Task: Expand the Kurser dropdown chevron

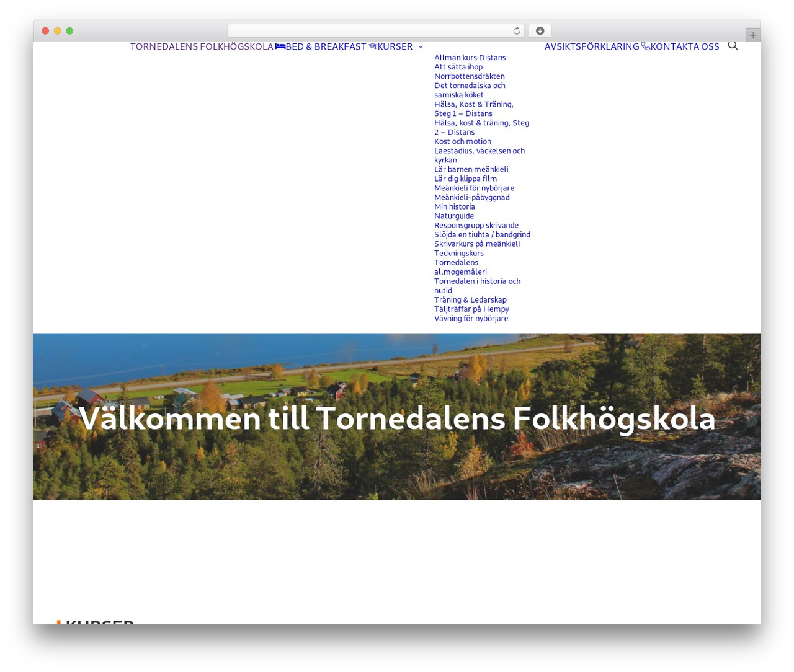Action: [421, 46]
